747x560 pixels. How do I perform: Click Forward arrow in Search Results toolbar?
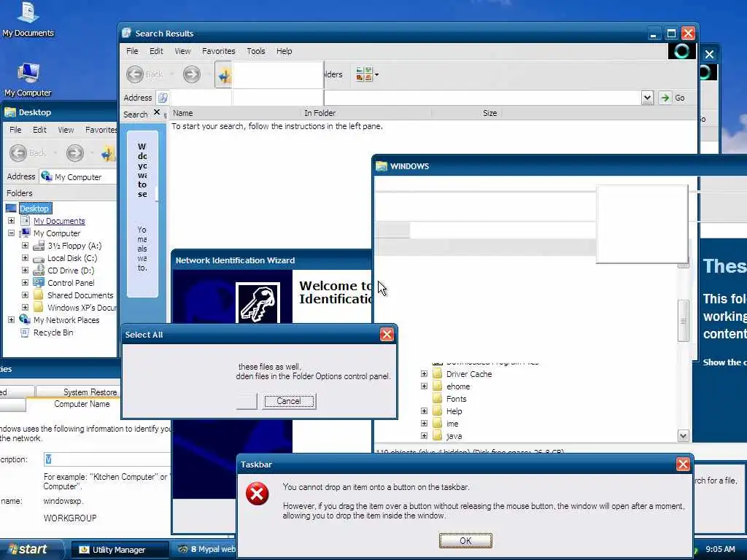coord(192,74)
